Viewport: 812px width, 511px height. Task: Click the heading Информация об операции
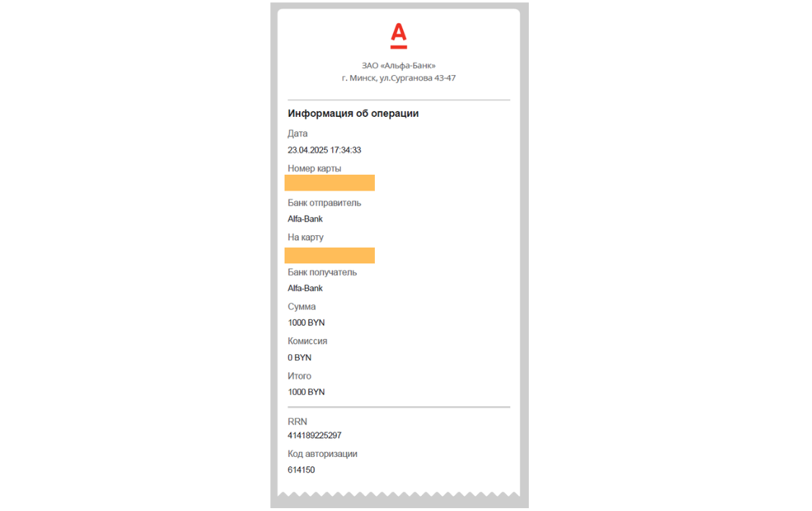click(x=353, y=113)
